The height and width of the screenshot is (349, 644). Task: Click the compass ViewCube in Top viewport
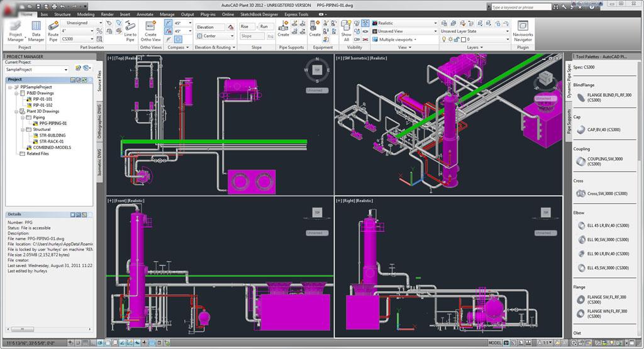coord(317,70)
